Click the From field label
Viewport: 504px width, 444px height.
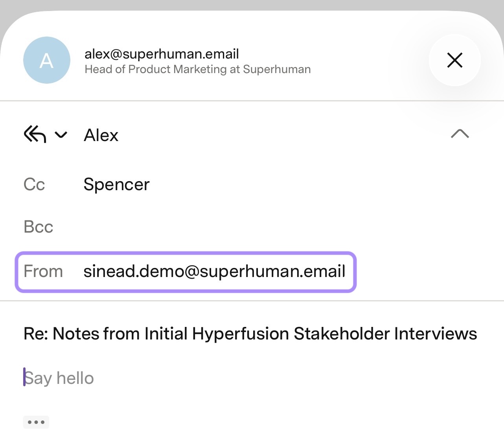[43, 272]
